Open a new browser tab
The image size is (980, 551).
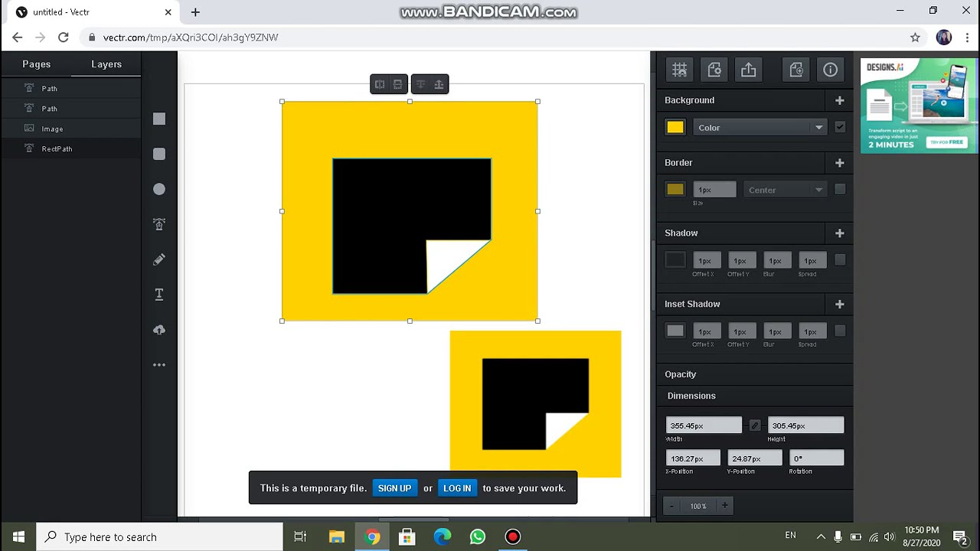[x=195, y=12]
